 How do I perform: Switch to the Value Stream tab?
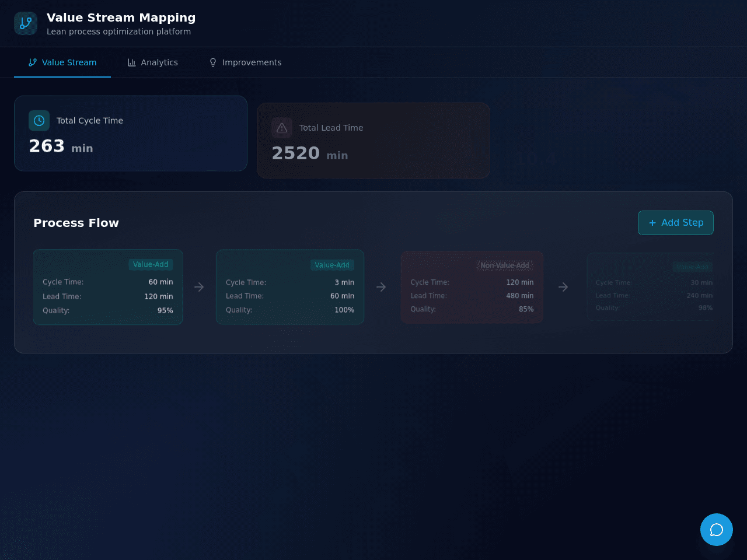click(x=62, y=62)
